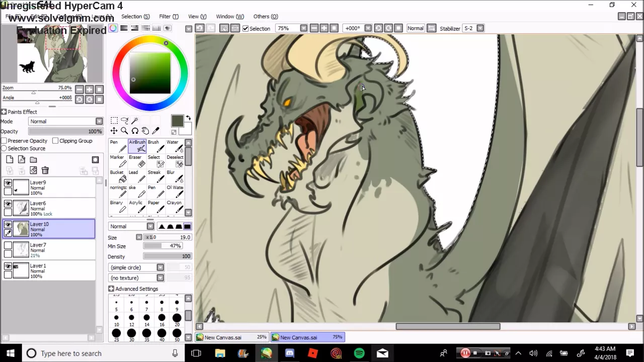
Task: Pick the magic wand tool
Action: tap(135, 120)
